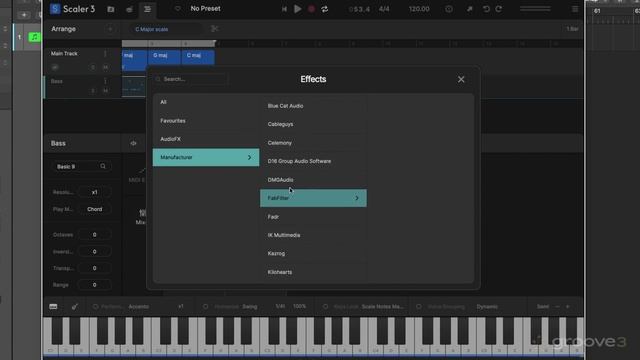Click the skip-to-start transport button

click(284, 9)
